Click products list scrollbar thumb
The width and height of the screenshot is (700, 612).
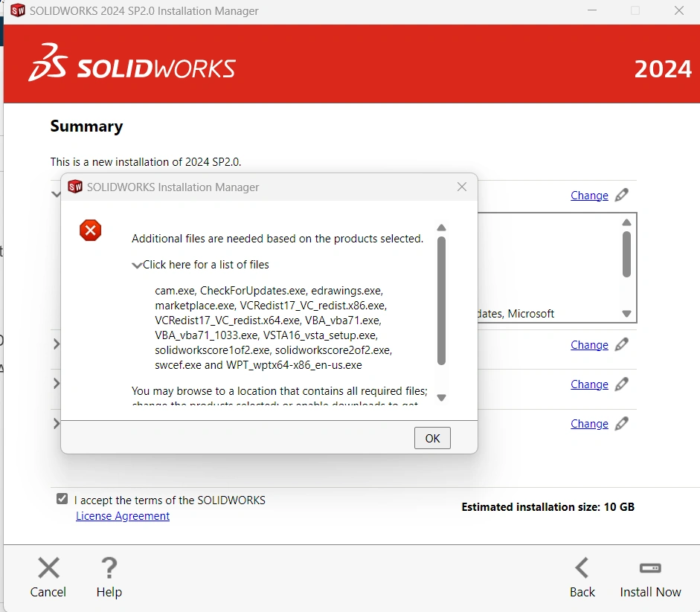(x=626, y=254)
